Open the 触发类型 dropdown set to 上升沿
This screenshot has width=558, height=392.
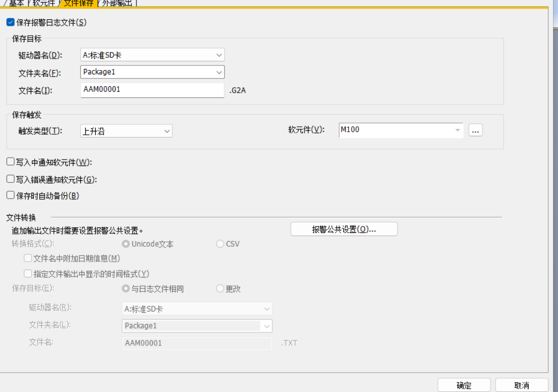tap(167, 131)
